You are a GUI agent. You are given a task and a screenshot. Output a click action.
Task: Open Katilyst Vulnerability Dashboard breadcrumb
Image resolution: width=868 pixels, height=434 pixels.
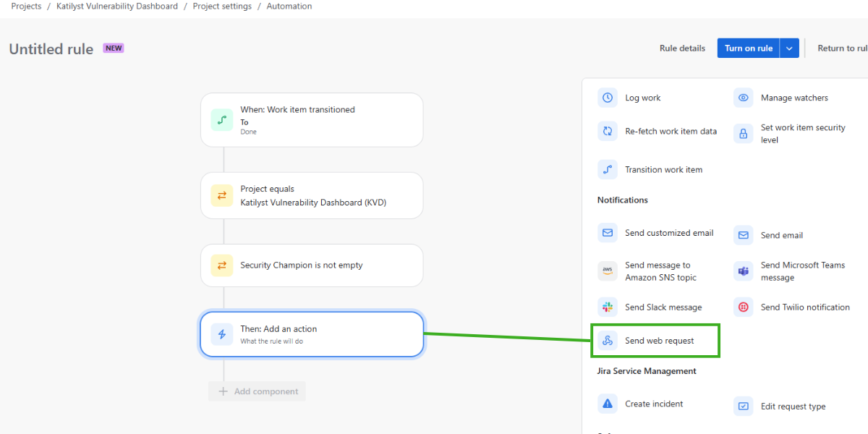[x=117, y=6]
